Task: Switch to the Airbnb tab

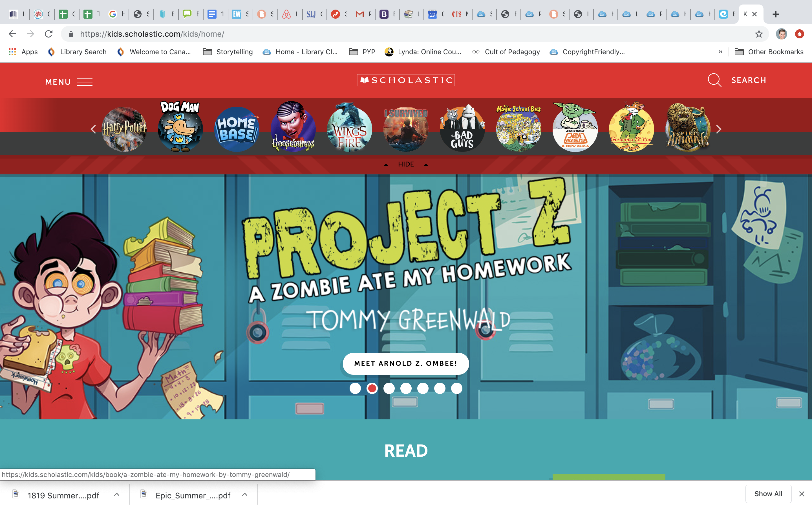Action: pos(290,14)
